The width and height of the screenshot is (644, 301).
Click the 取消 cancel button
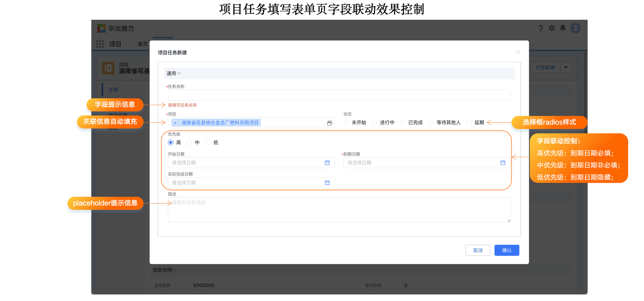click(x=478, y=250)
